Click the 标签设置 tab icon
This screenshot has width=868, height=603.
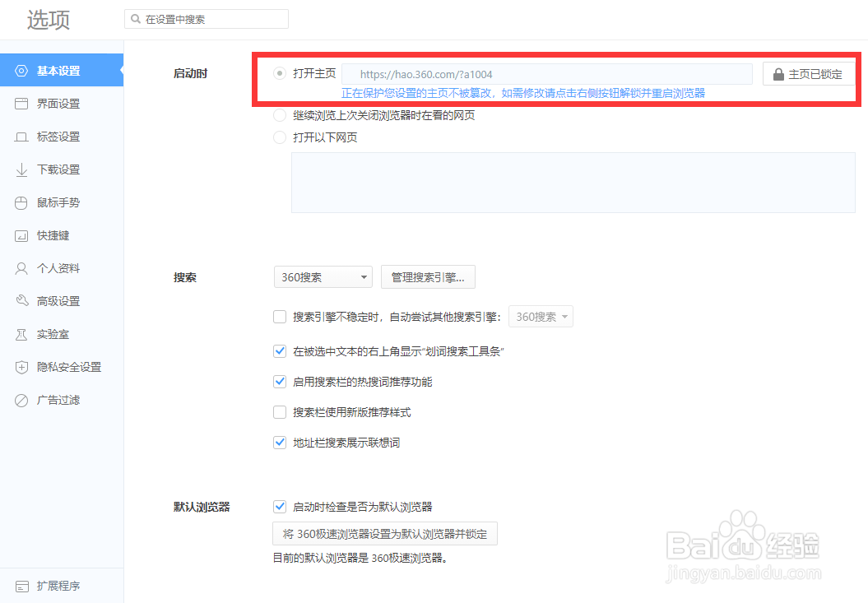tap(21, 137)
